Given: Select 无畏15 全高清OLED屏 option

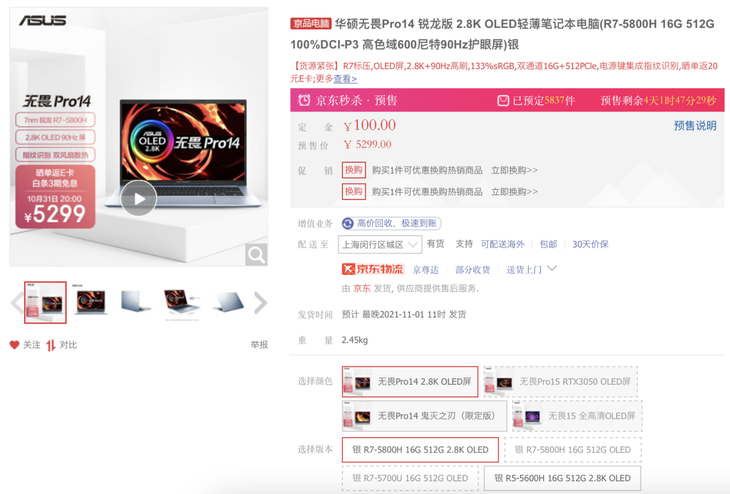Looking at the screenshot, I should coord(577,416).
